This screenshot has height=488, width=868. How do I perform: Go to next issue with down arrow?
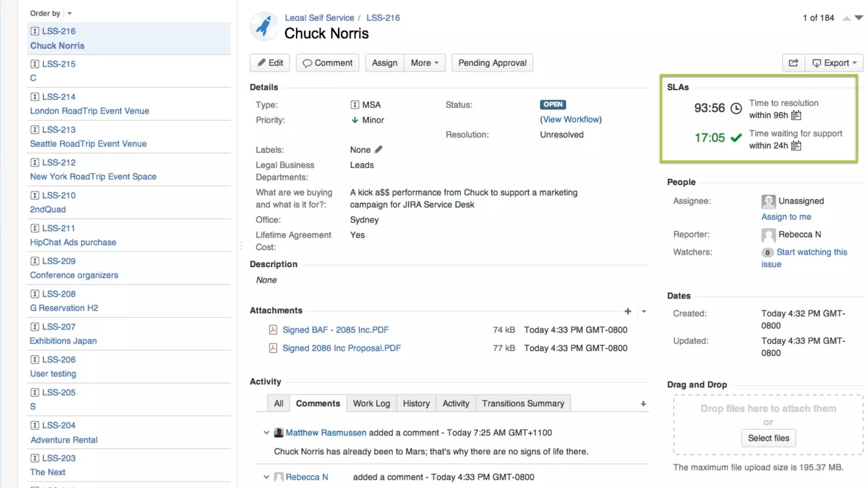click(859, 18)
